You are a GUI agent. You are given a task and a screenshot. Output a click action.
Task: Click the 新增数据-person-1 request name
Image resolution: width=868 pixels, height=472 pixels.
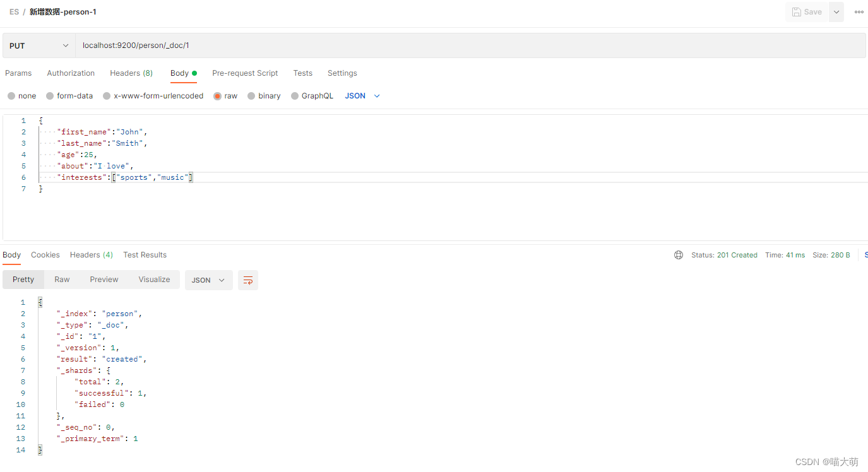click(x=63, y=12)
